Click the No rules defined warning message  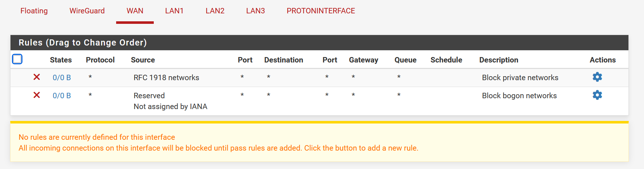pyautogui.click(x=97, y=137)
